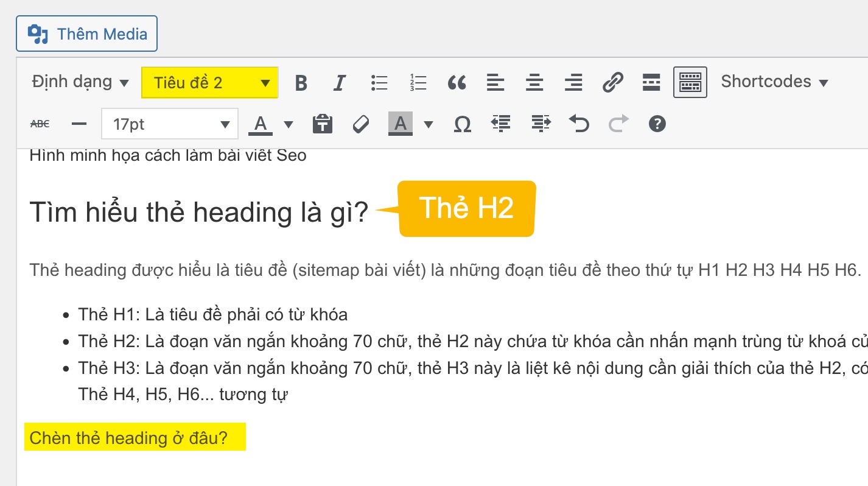Open keyboard shortcuts help icon

(x=657, y=124)
